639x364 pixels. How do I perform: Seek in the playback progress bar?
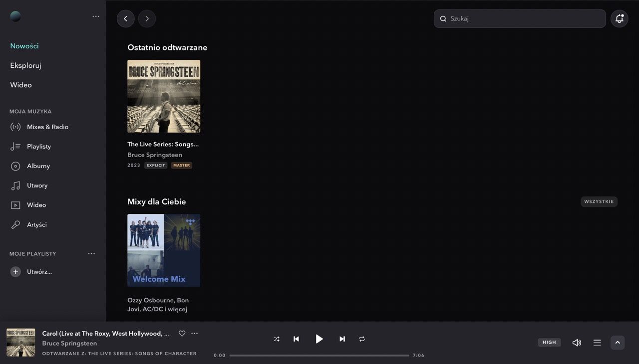319,356
